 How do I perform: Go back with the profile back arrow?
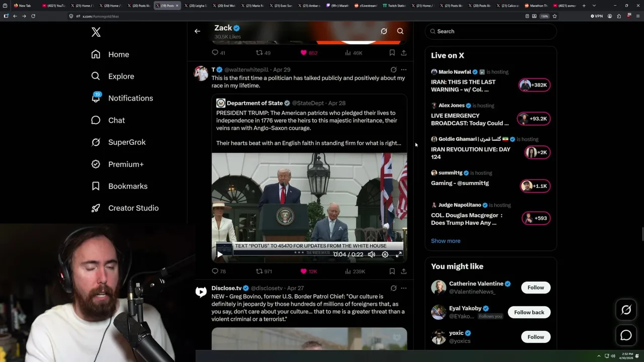197,31
